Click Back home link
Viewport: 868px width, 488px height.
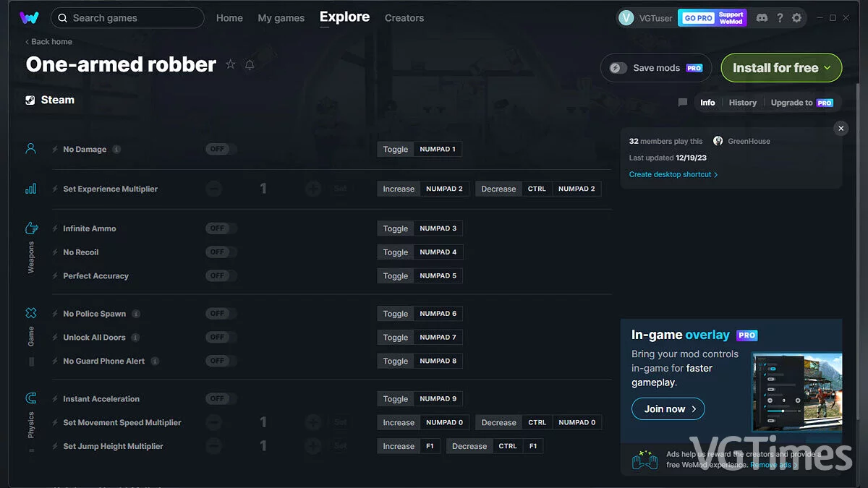click(48, 42)
